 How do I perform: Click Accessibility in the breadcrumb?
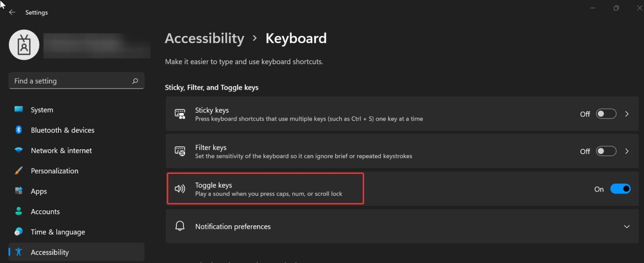tap(205, 38)
